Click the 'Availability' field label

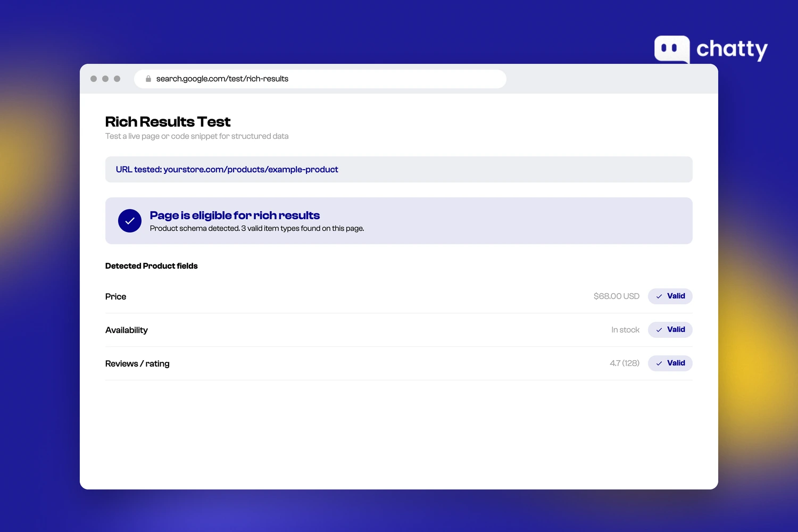tap(127, 330)
